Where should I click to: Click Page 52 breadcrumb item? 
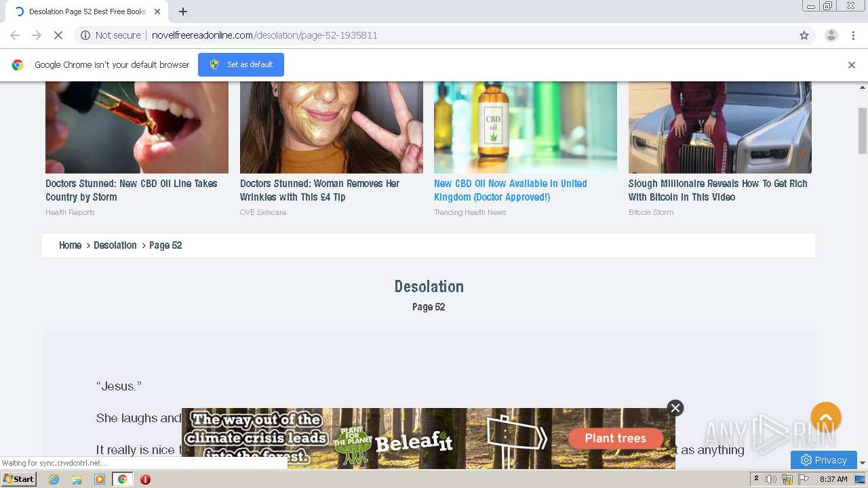coord(165,245)
